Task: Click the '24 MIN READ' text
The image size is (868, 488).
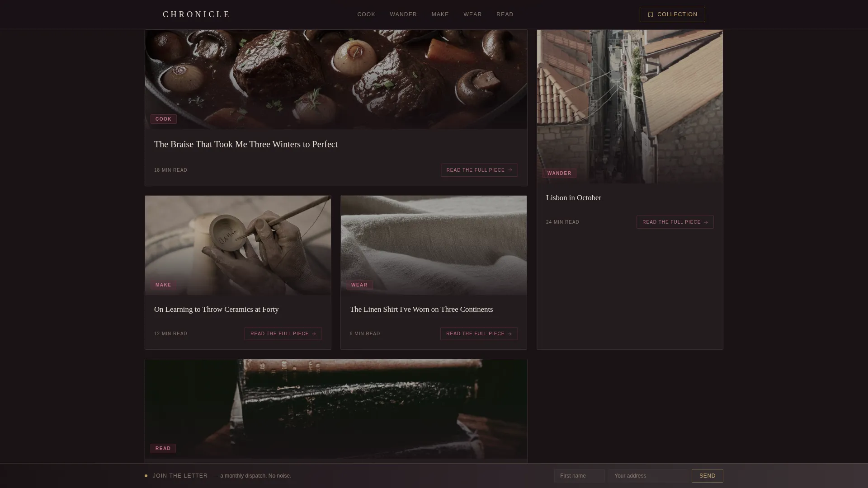Action: pos(563,222)
